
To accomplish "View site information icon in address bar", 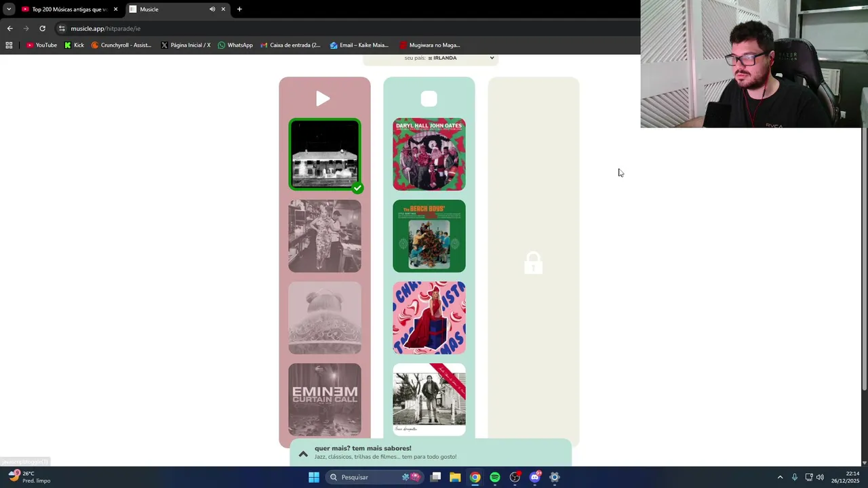I will pyautogui.click(x=62, y=28).
